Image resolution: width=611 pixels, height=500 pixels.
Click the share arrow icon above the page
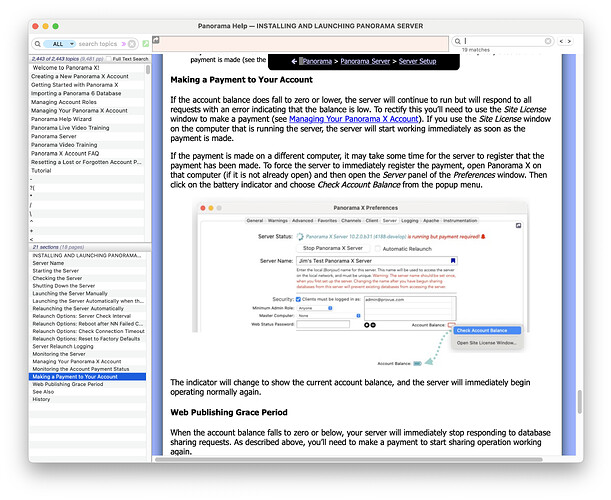click(156, 40)
